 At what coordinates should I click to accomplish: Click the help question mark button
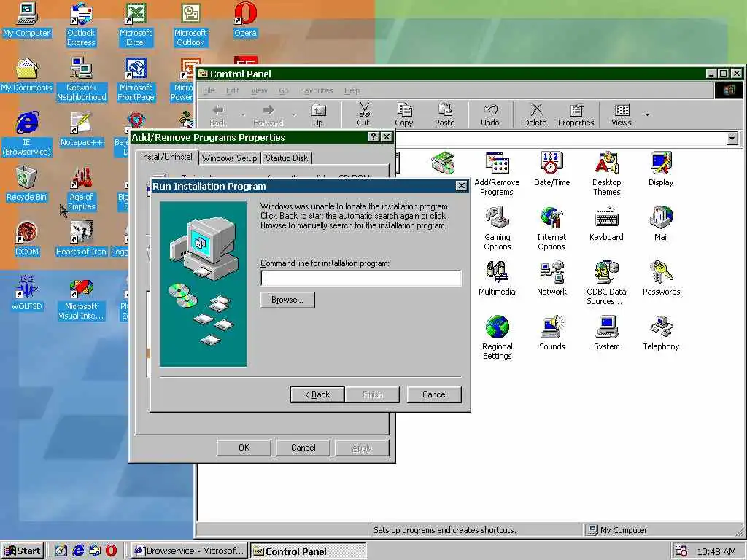tap(373, 137)
